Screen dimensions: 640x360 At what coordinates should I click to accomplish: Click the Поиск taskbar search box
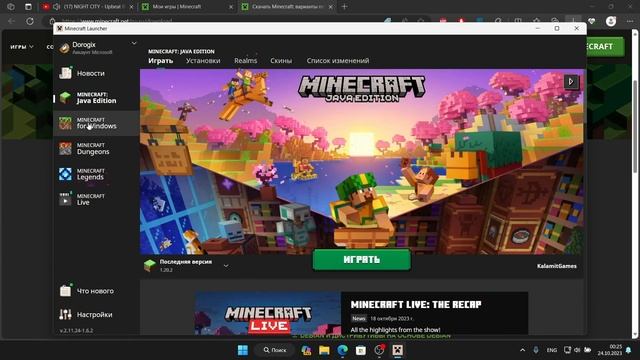pyautogui.click(x=274, y=350)
